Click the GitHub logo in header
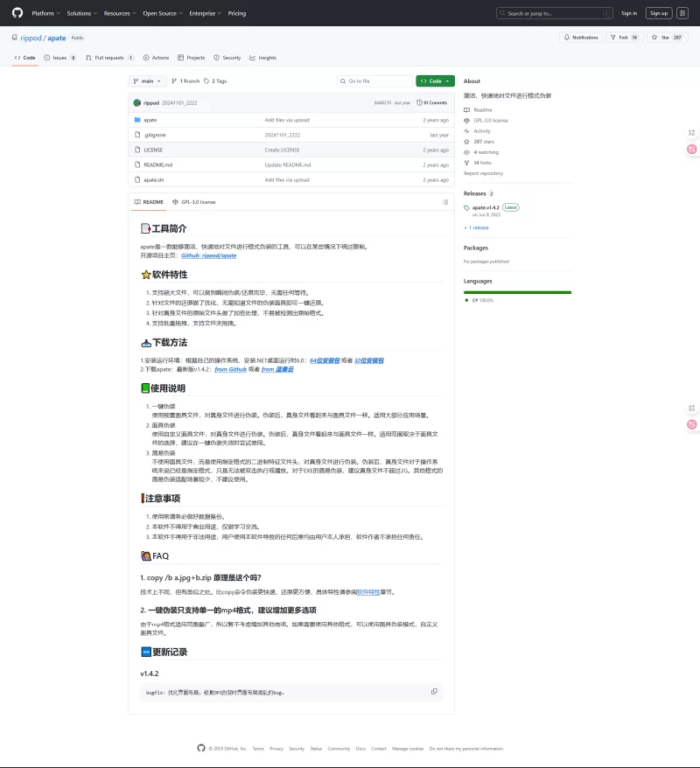 (17, 13)
